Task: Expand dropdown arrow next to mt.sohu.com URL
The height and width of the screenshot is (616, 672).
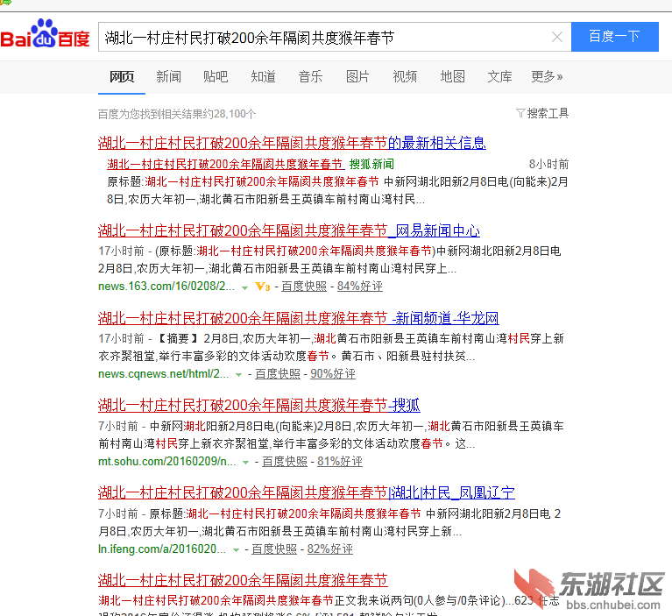Action: [x=245, y=463]
